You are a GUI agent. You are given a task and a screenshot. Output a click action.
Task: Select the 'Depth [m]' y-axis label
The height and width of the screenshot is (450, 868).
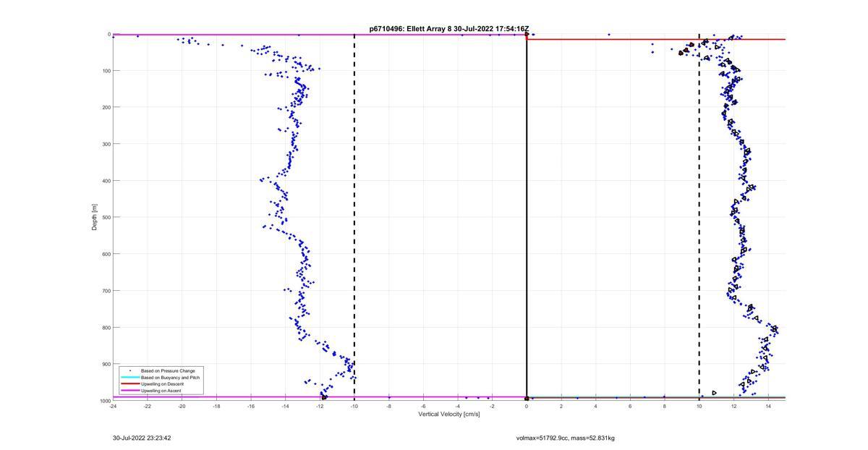[x=94, y=217]
